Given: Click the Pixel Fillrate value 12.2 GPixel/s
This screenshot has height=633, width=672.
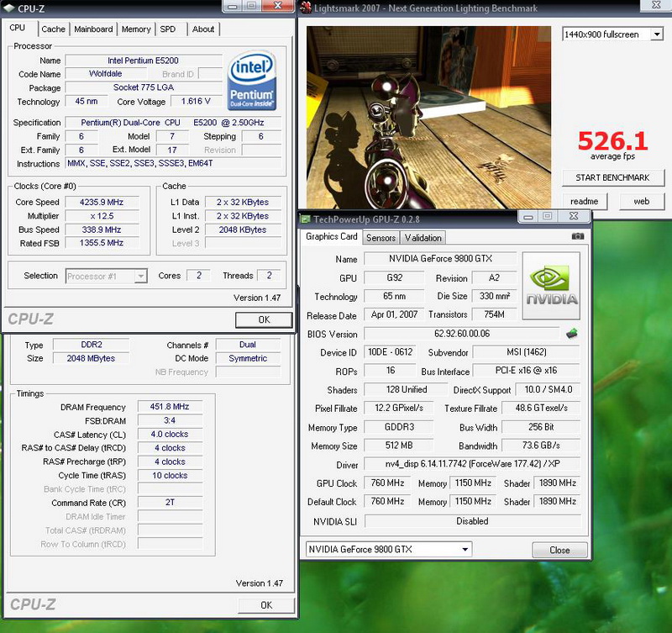Looking at the screenshot, I should (x=398, y=408).
